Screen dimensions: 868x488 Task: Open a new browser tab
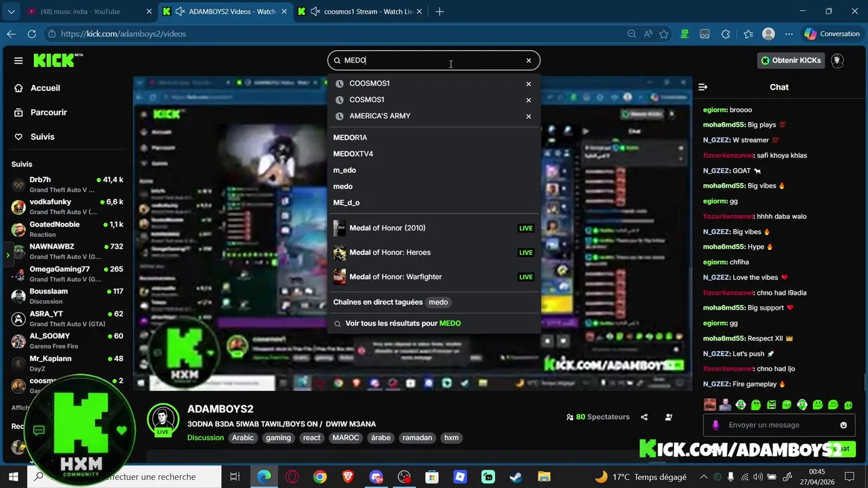point(439,12)
